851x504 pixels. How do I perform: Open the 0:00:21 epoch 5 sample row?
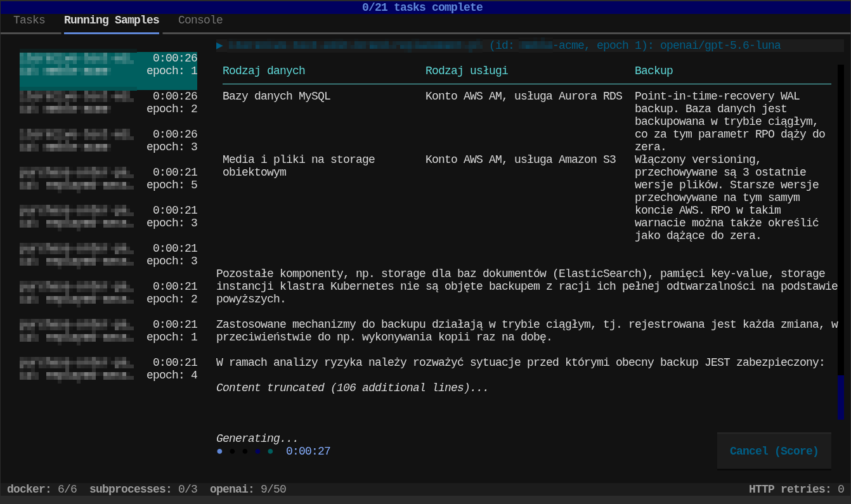[x=108, y=179]
